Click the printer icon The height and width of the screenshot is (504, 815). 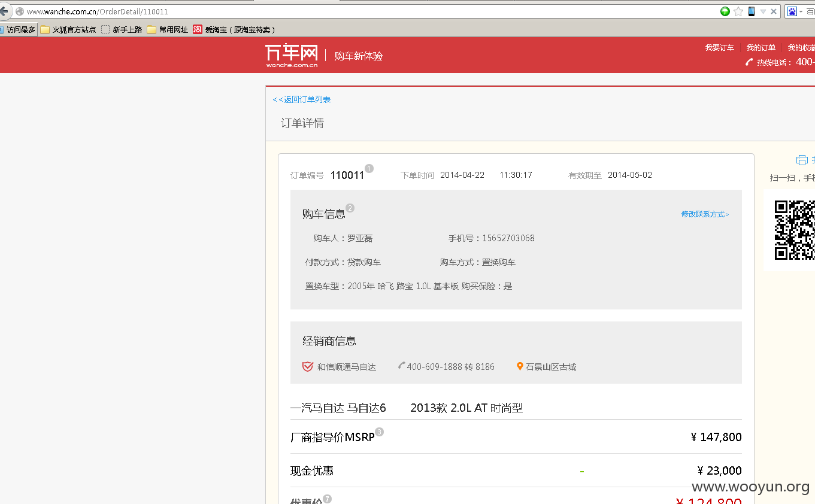(x=802, y=160)
